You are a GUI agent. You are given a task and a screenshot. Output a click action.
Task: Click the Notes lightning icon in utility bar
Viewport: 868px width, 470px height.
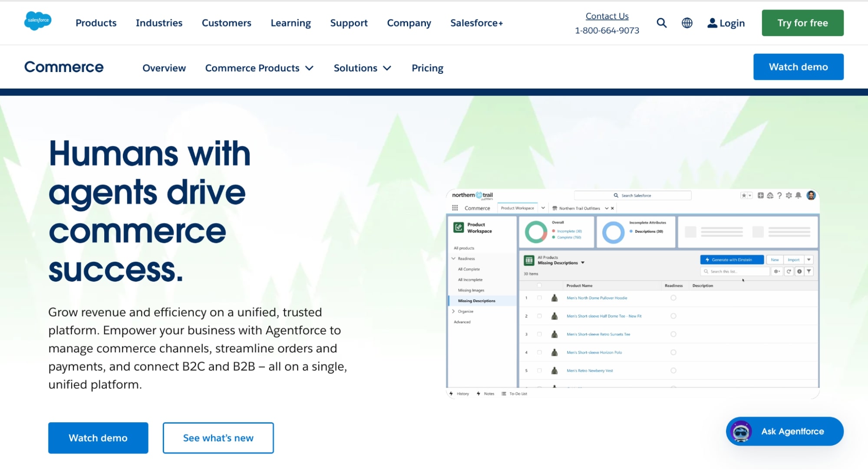479,394
